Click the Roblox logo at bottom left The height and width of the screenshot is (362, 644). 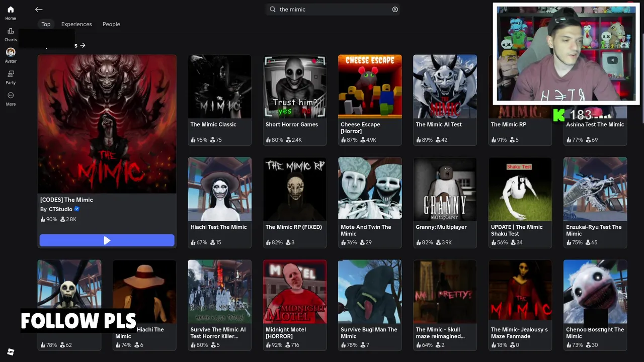click(x=11, y=352)
